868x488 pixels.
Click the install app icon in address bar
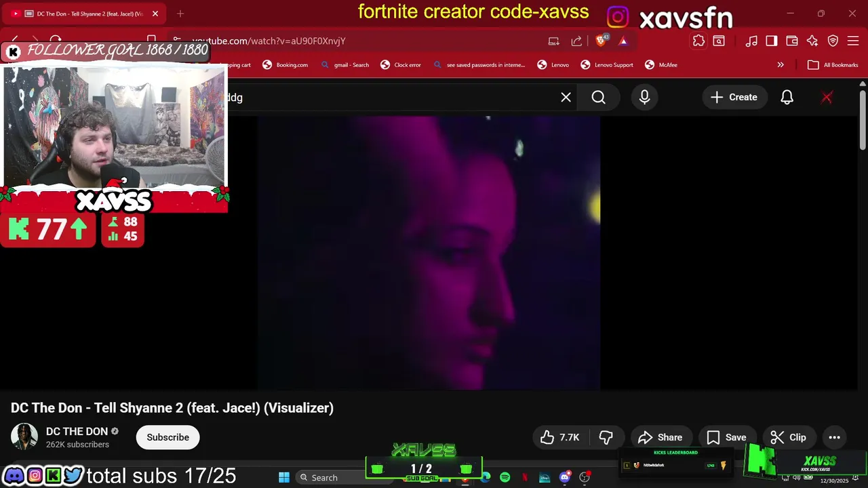tap(554, 41)
